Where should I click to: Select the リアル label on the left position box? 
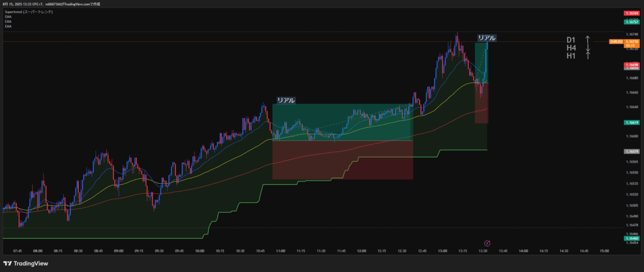click(x=286, y=100)
